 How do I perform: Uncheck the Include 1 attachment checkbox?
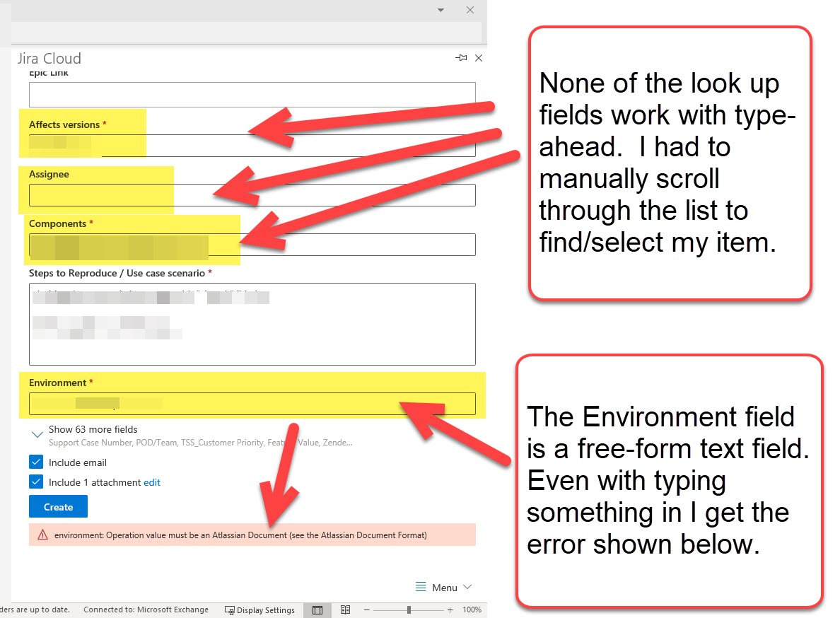click(x=36, y=482)
